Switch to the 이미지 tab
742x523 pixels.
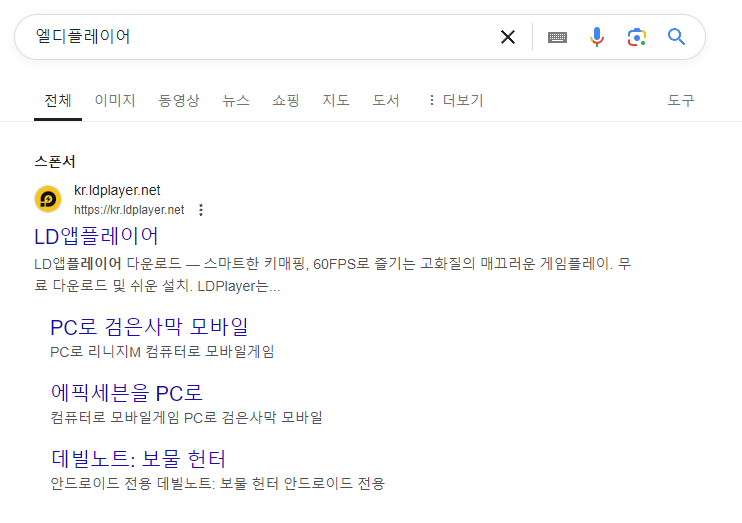pyautogui.click(x=115, y=100)
